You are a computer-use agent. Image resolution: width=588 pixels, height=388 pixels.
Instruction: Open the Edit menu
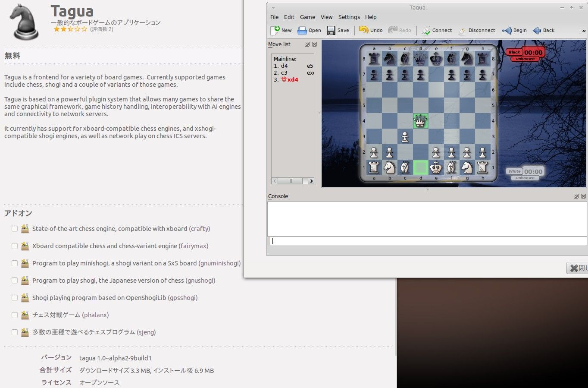(289, 17)
